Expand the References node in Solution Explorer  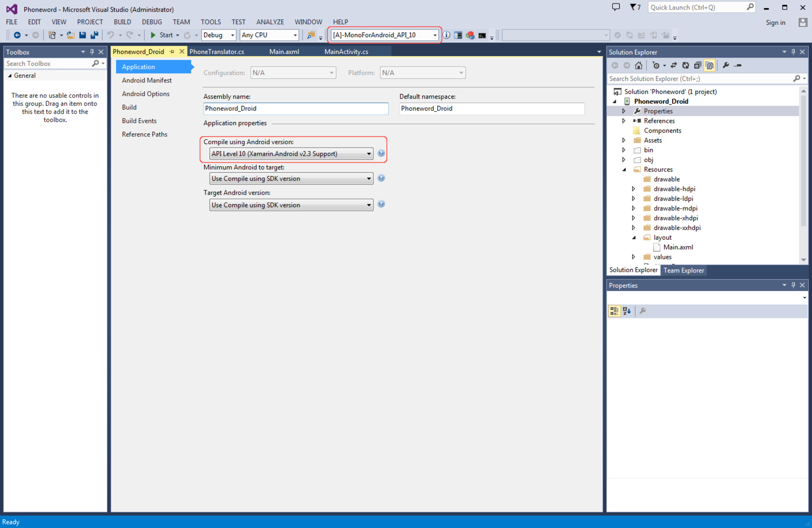click(x=624, y=121)
